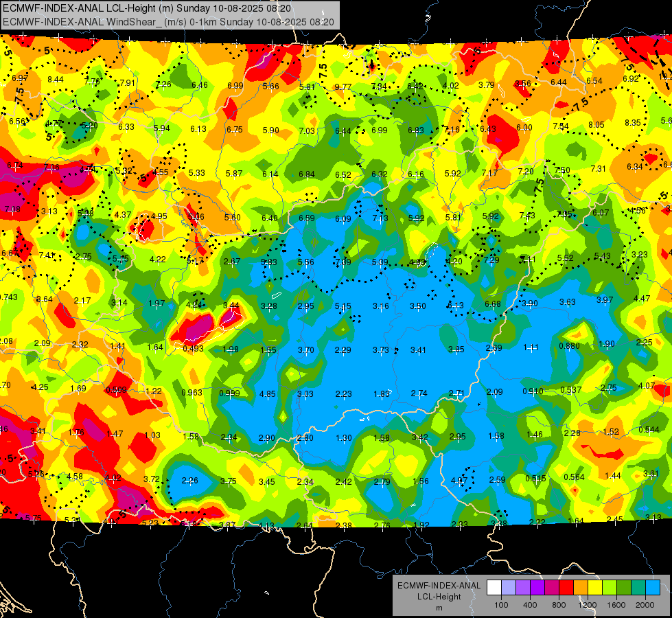Click the value 0.515
This screenshot has width=672, height=618.
pyautogui.click(x=535, y=478)
